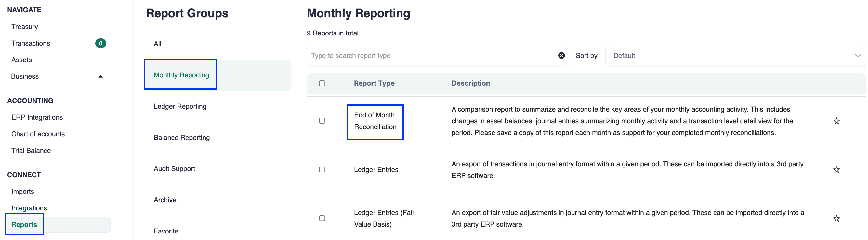Clear the report search field

coord(561,56)
